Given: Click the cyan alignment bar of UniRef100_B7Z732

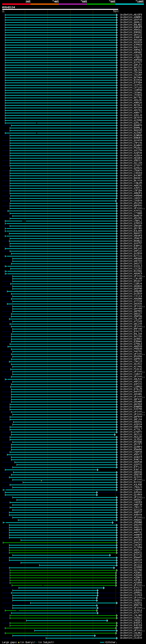Looking at the screenshot, I should pos(61,555).
